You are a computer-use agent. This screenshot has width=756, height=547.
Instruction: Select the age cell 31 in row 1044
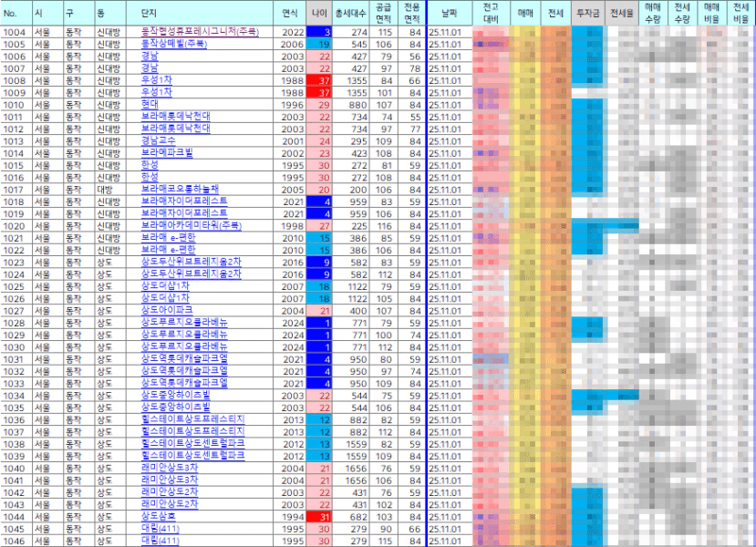tap(319, 516)
